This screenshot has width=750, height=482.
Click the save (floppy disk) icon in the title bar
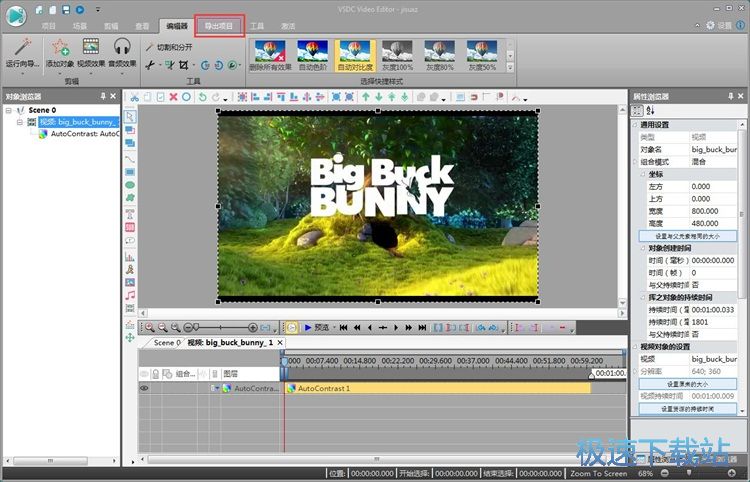click(66, 10)
